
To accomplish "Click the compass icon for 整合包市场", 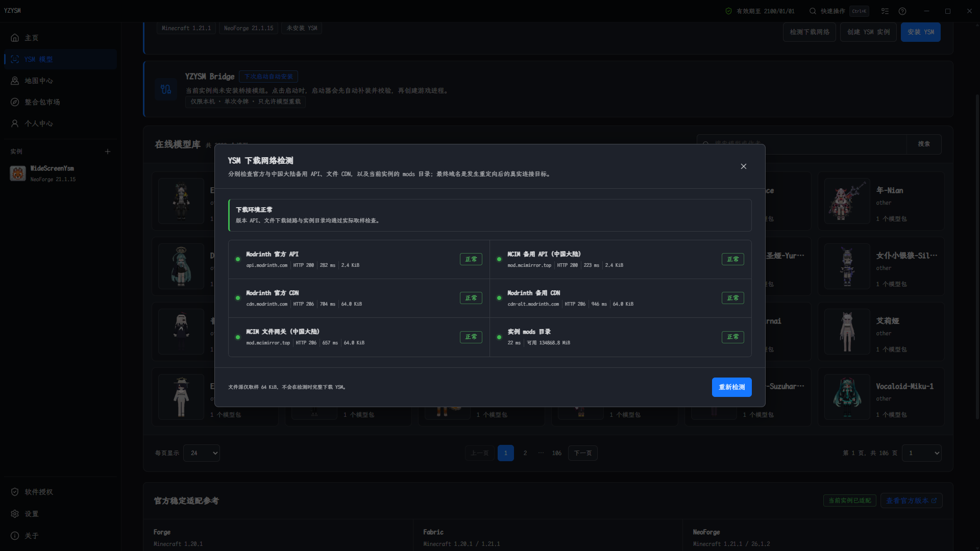I will 15,102.
